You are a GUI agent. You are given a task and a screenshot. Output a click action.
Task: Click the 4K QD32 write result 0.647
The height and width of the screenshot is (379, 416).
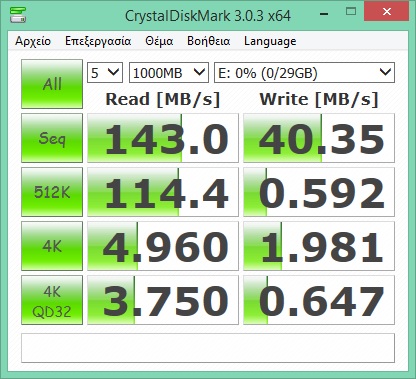click(319, 300)
